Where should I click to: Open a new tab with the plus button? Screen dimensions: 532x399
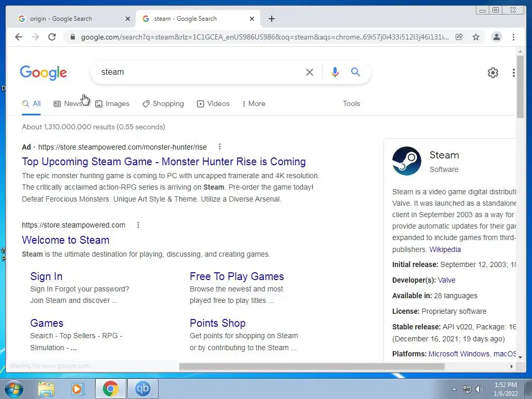(271, 19)
